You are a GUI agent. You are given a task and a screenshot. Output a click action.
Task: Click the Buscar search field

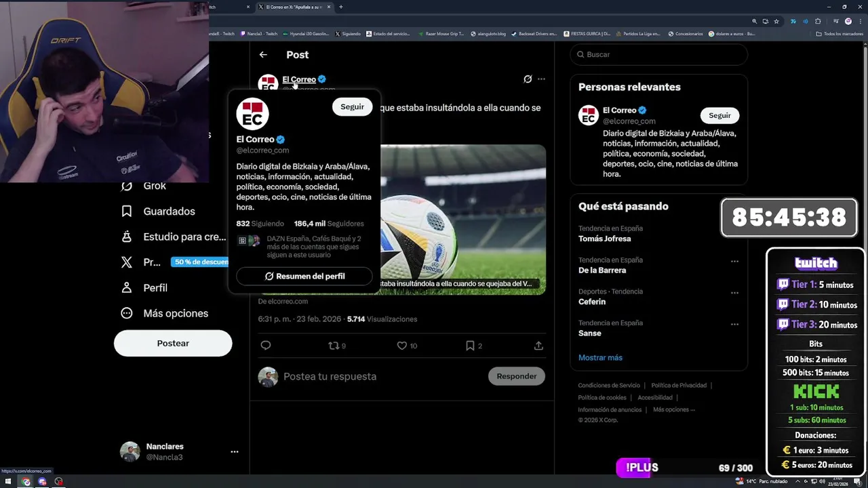658,54
